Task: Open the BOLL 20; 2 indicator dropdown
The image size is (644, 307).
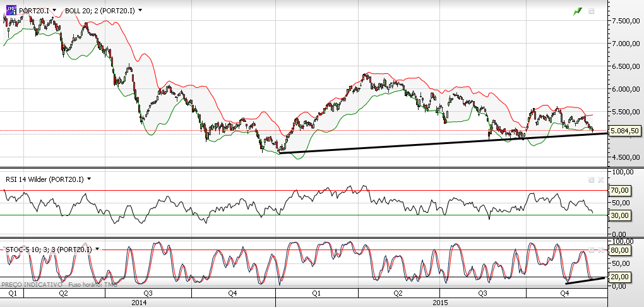Action: click(140, 10)
